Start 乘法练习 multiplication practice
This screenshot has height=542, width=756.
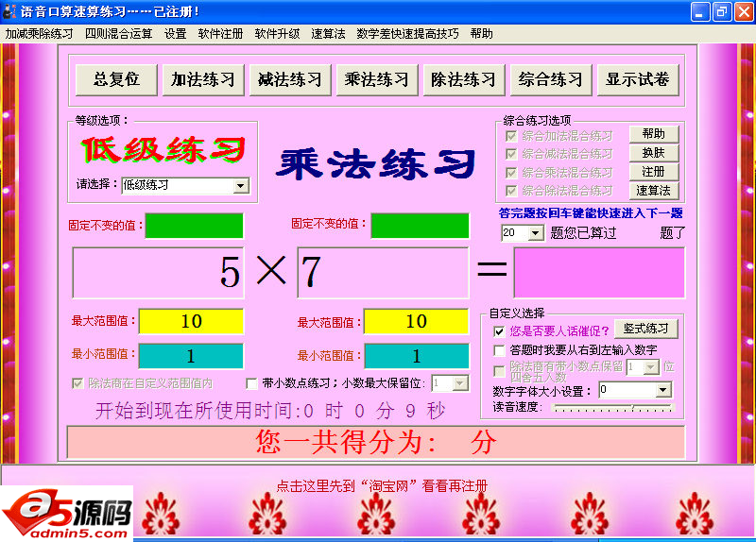pyautogui.click(x=376, y=79)
